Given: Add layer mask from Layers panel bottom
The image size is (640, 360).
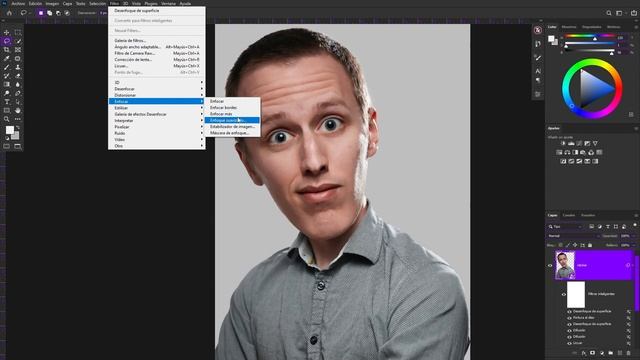Looking at the screenshot, I should point(592,353).
